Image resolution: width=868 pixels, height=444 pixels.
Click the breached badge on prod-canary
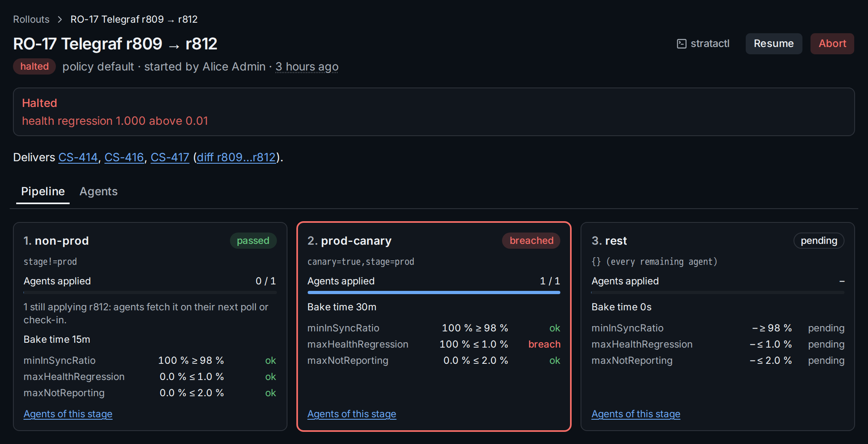click(532, 241)
